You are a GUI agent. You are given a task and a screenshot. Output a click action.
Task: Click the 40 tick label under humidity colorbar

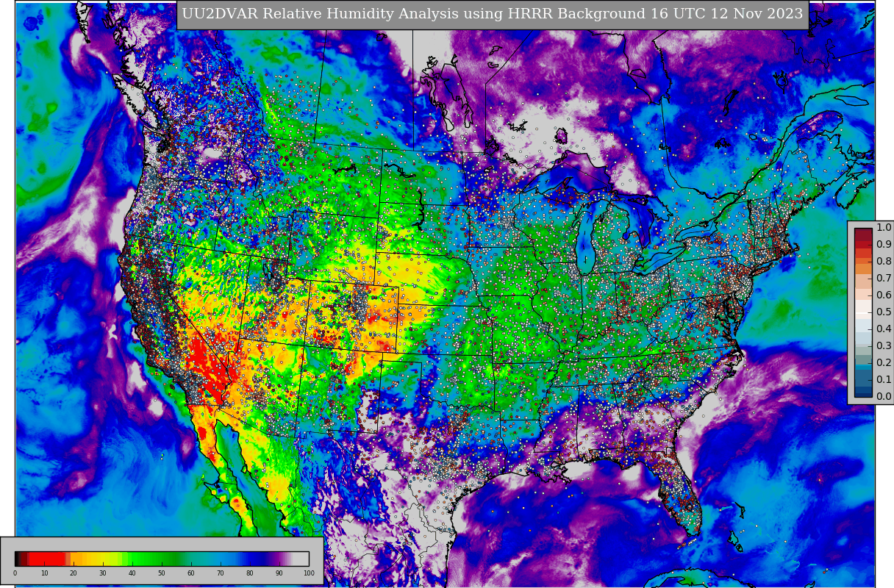(132, 573)
